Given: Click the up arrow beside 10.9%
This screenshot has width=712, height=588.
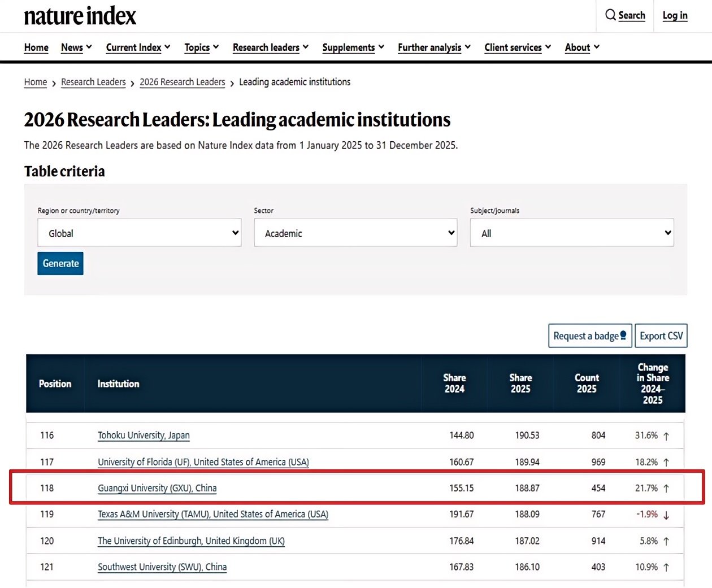Looking at the screenshot, I should click(x=666, y=568).
